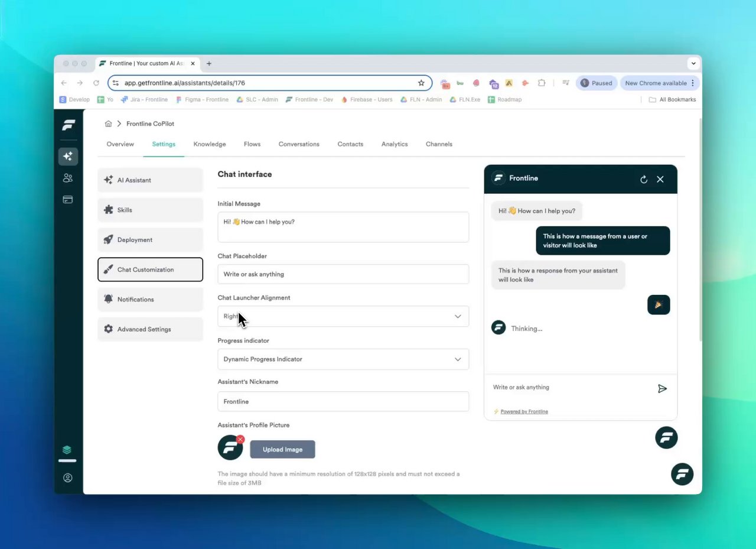The width and height of the screenshot is (756, 549).
Task: Switch to the Overview tab
Action: [120, 144]
